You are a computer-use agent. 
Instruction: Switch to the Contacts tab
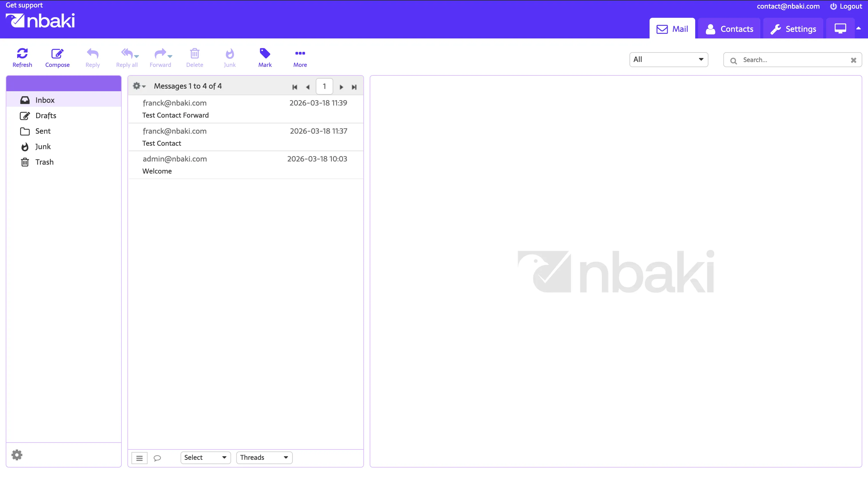729,29
